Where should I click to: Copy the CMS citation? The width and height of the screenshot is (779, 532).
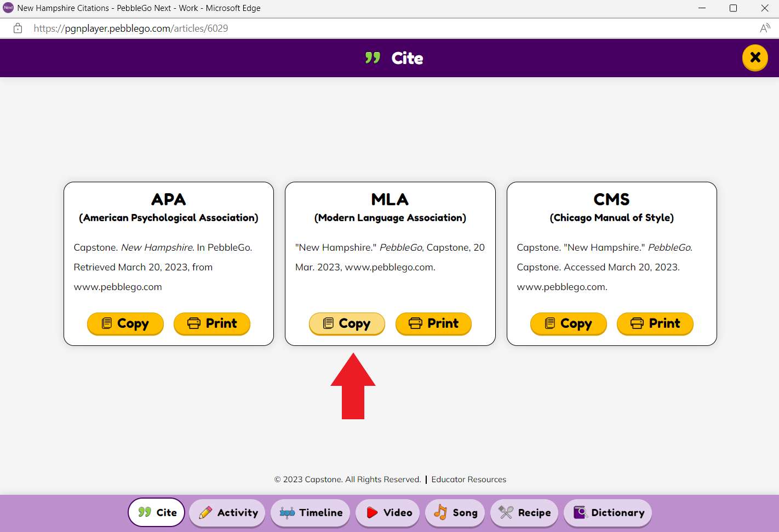point(569,323)
